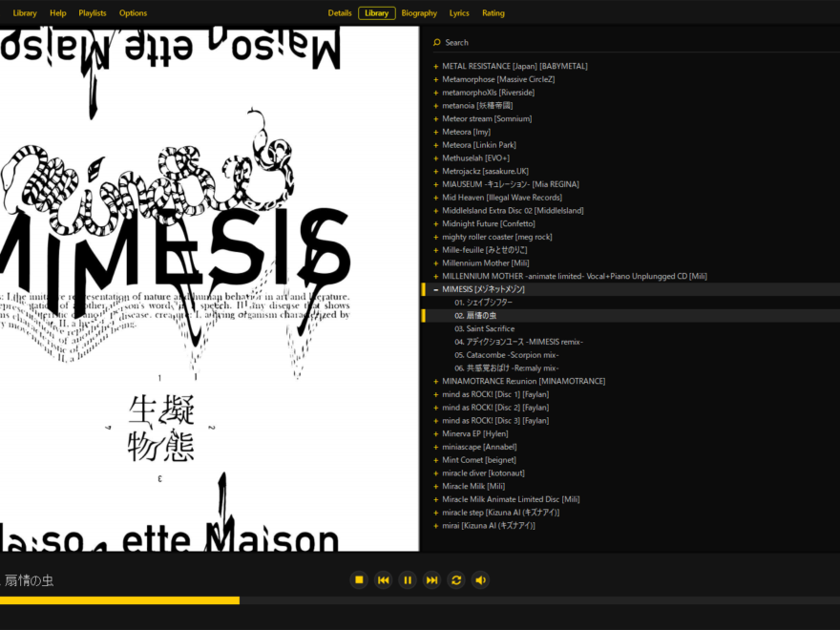This screenshot has width=840, height=630.
Task: Skip to the previous track
Action: pyautogui.click(x=384, y=579)
